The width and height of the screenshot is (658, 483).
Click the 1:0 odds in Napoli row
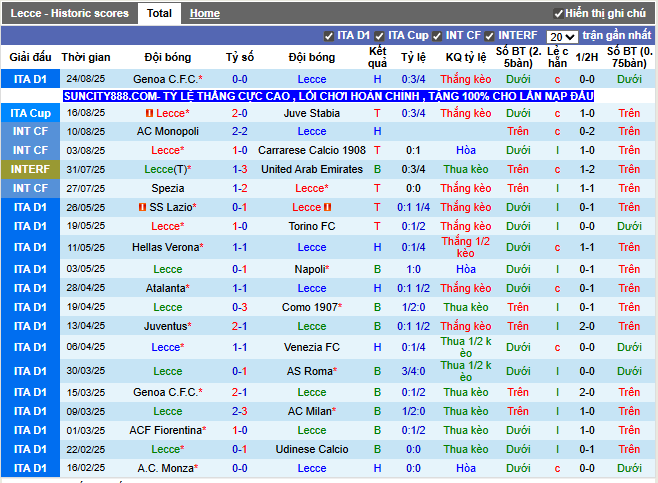pyautogui.click(x=413, y=269)
